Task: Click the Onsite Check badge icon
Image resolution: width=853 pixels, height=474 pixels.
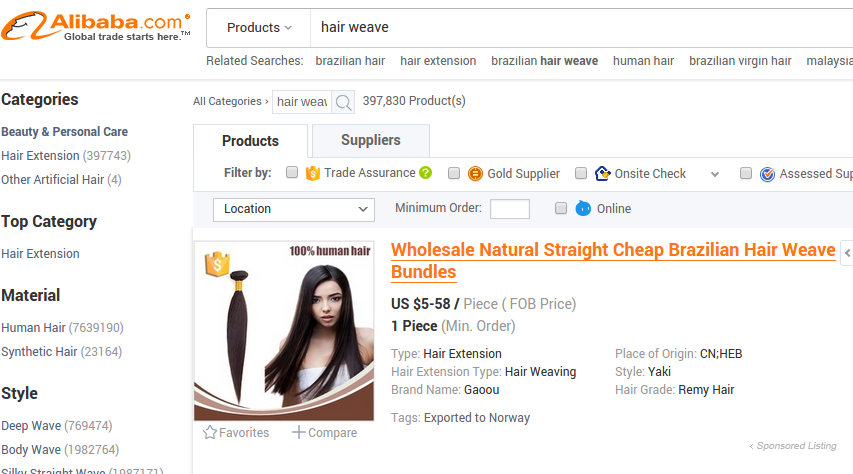Action: tap(602, 173)
